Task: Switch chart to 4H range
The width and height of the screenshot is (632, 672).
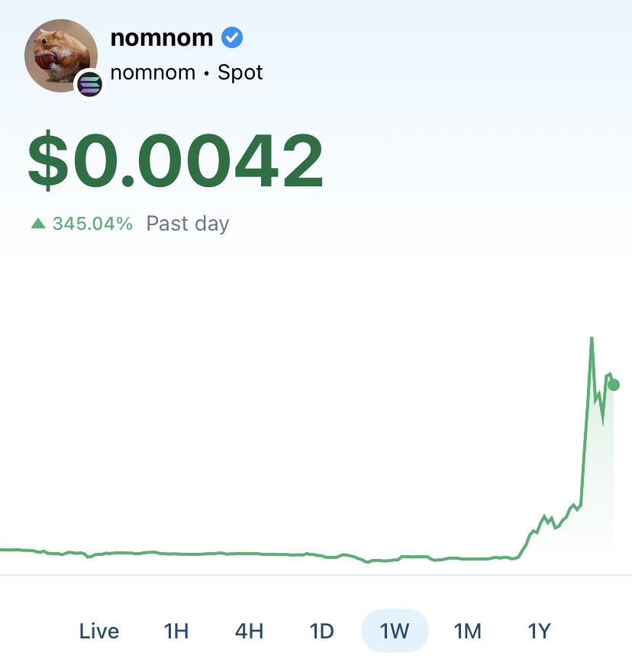Action: [249, 631]
